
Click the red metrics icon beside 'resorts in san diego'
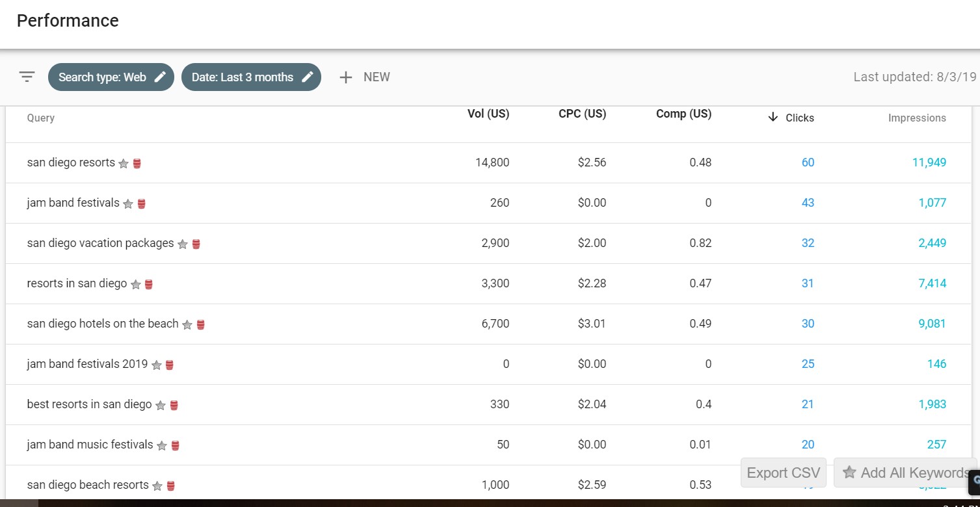148,285
